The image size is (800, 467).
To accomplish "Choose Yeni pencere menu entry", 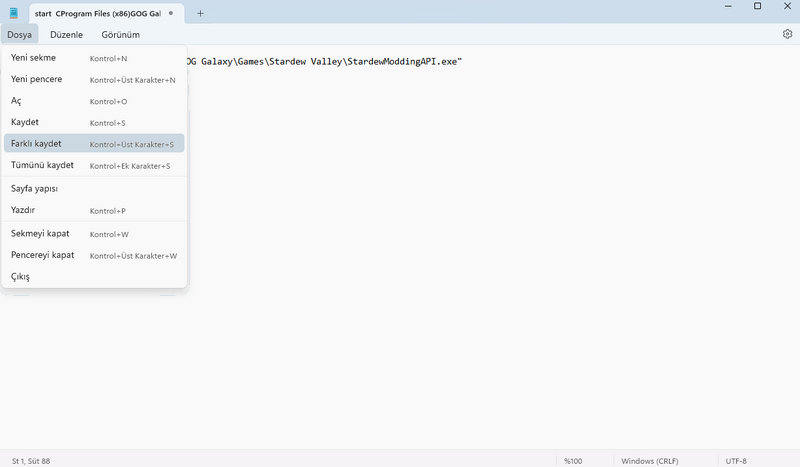I will tap(94, 79).
